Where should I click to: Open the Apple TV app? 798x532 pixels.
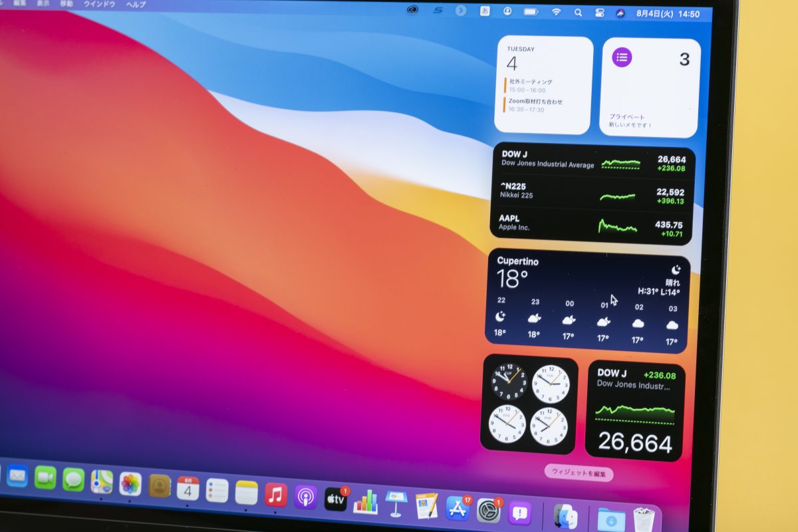[x=335, y=499]
